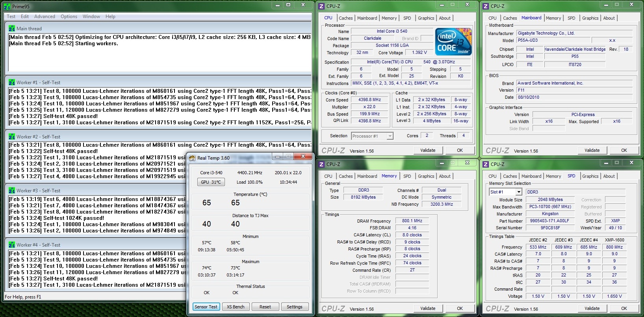Click the CAS# Latency 8.0 clocks value

coord(412,235)
